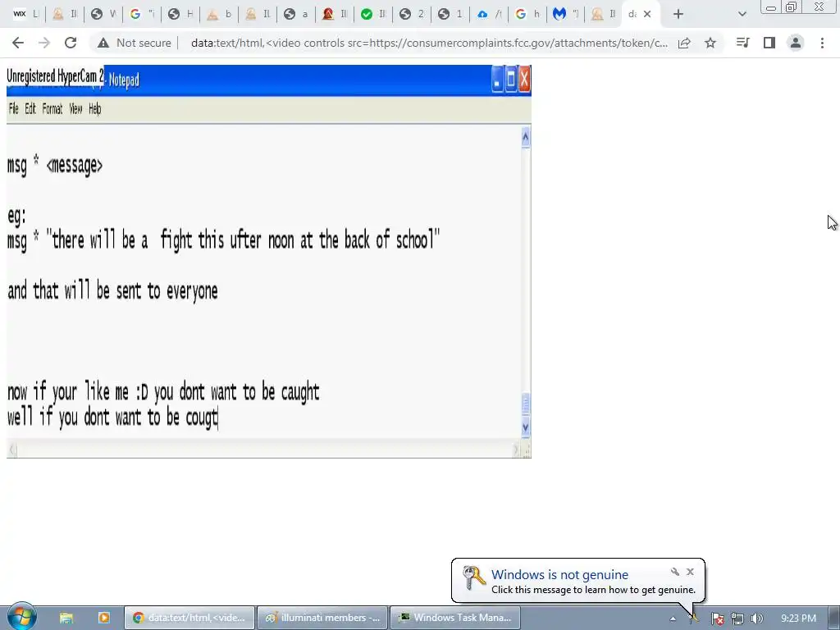The width and height of the screenshot is (840, 630).
Task: Switch to the red icon tab
Action: [335, 14]
